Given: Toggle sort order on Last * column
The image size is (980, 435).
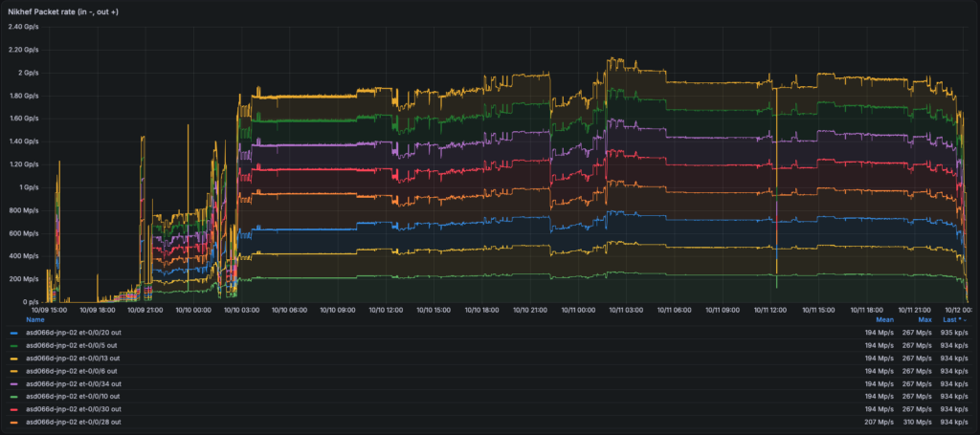Looking at the screenshot, I should pos(955,319).
